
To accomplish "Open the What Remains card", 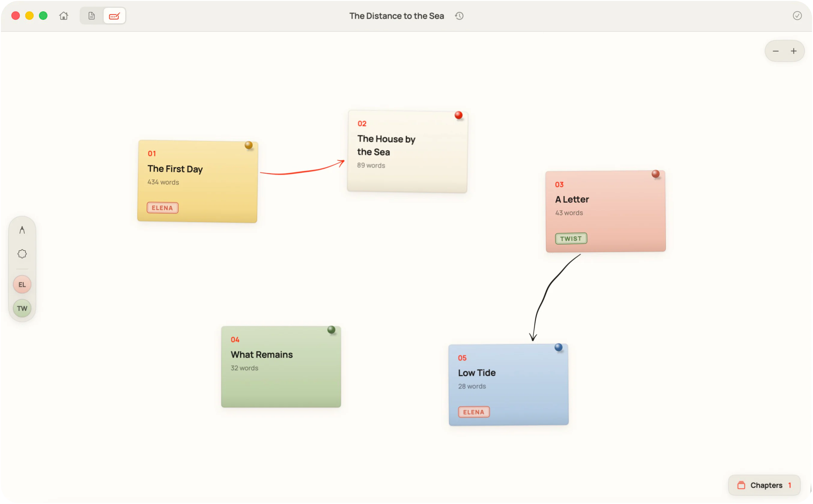I will 281,367.
